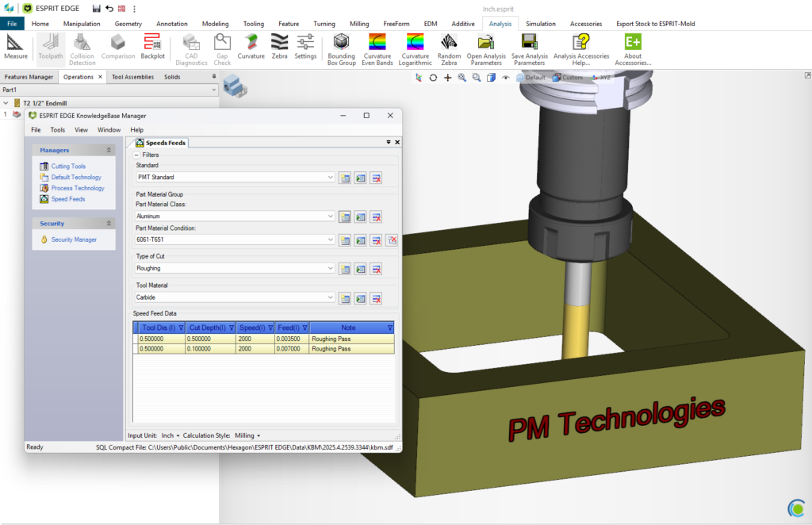Open the Tools menu in KnowledgeBase Manager
This screenshot has width=812, height=525.
58,129
